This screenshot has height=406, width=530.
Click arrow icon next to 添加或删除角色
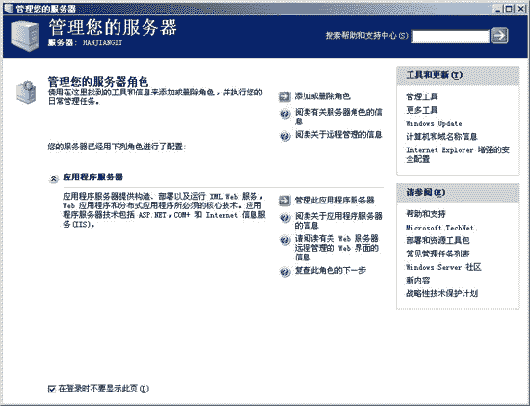(x=285, y=97)
